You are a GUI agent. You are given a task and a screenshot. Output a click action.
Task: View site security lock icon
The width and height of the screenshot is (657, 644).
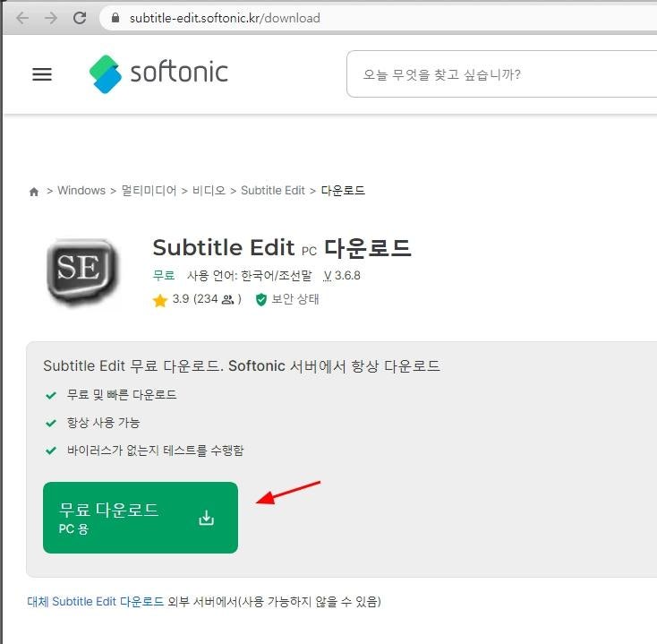coord(115,18)
